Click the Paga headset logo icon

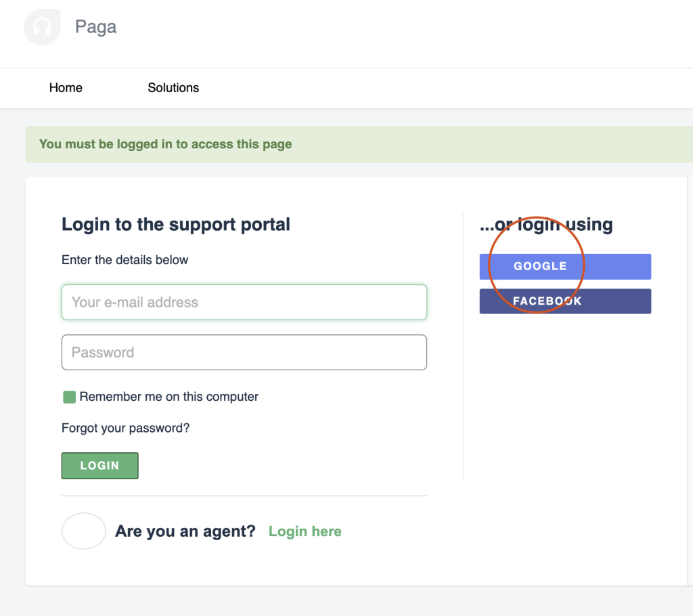[x=42, y=27]
